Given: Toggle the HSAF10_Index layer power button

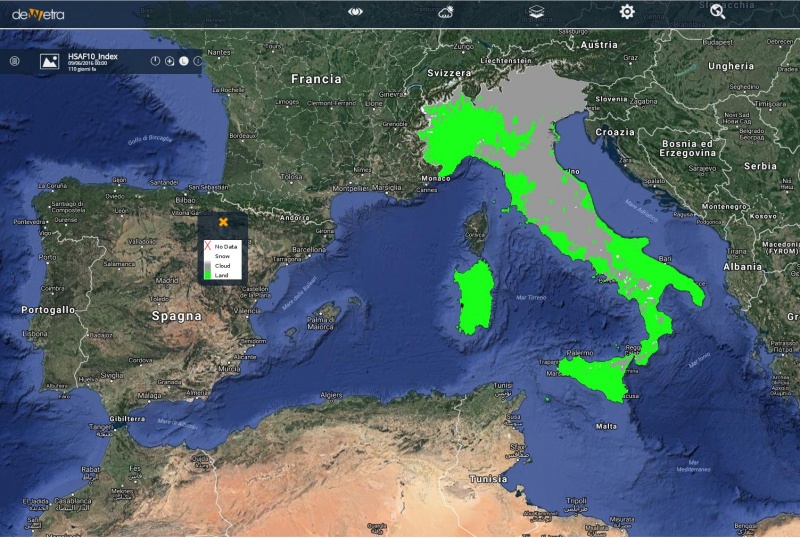Looking at the screenshot, I should 155,61.
